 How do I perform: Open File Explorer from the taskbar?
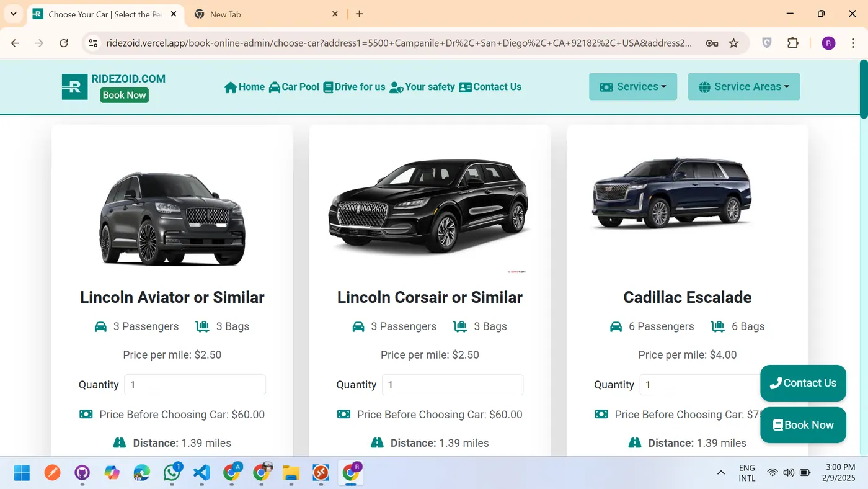(x=291, y=473)
